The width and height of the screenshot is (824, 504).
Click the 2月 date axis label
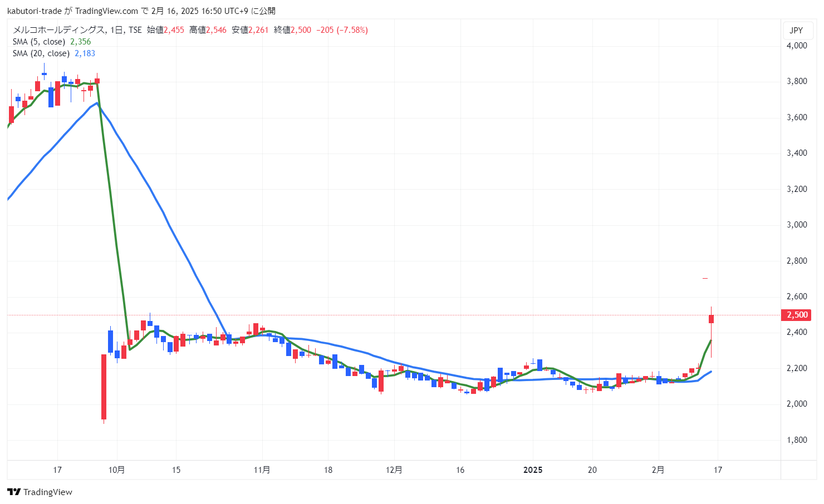click(x=658, y=470)
